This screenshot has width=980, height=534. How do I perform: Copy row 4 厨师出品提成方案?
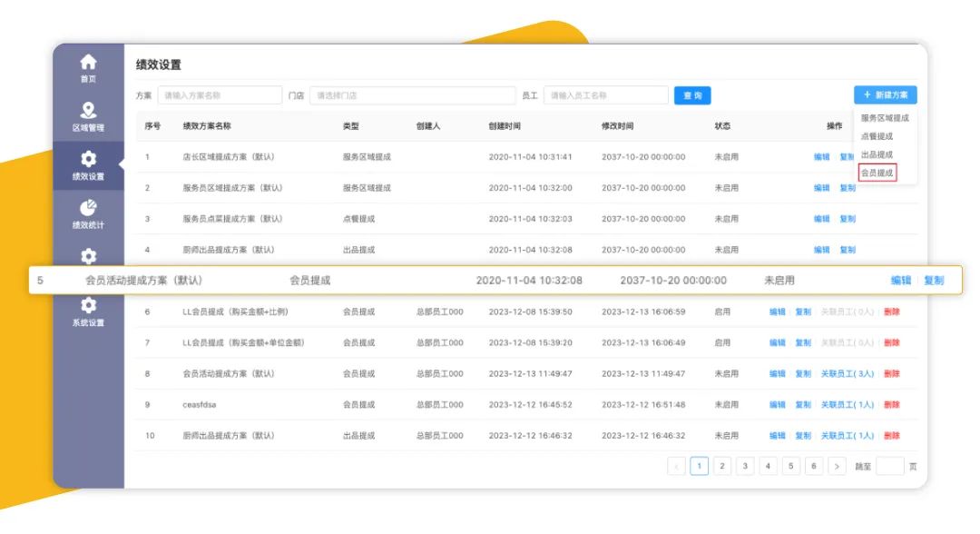(848, 250)
